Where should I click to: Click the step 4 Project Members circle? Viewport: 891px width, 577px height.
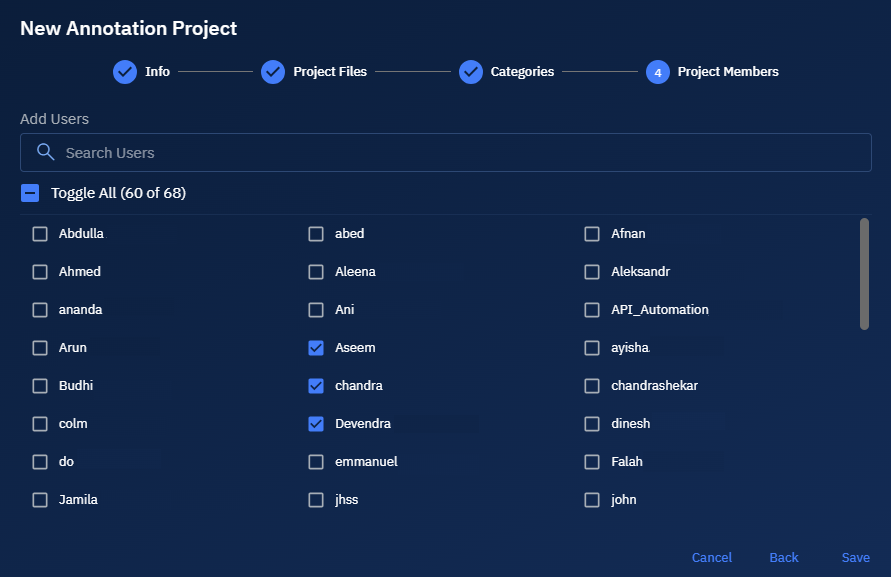[658, 72]
